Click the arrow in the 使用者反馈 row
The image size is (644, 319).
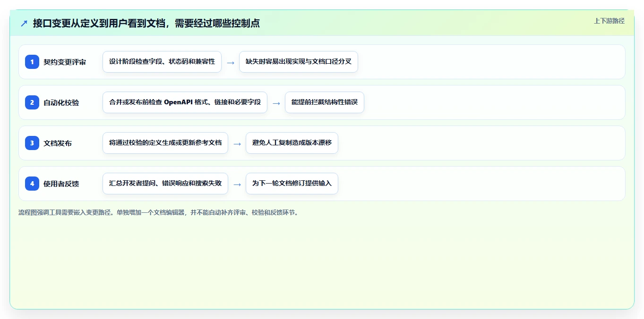[237, 184]
